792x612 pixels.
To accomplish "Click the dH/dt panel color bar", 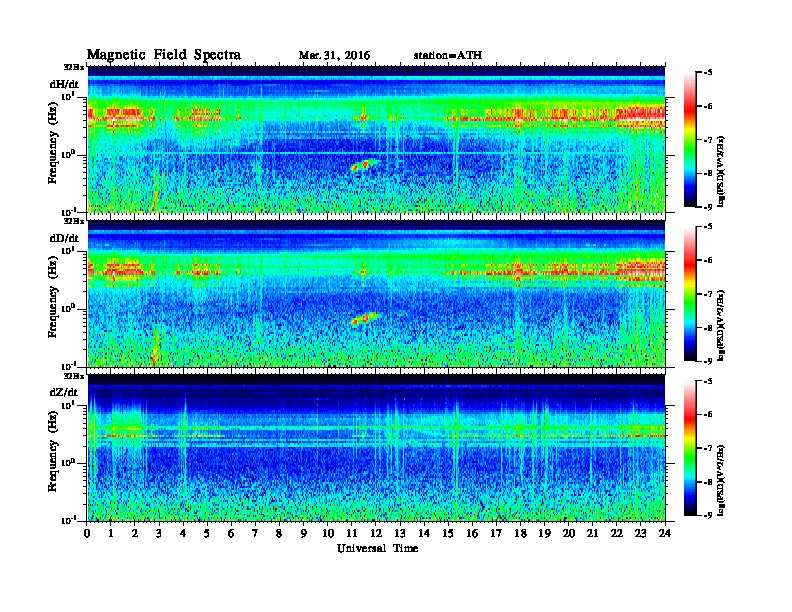I will [690, 140].
